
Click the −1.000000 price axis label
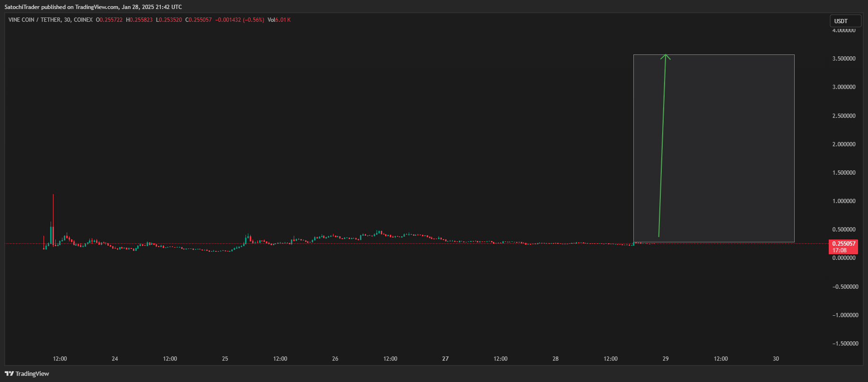coord(845,315)
